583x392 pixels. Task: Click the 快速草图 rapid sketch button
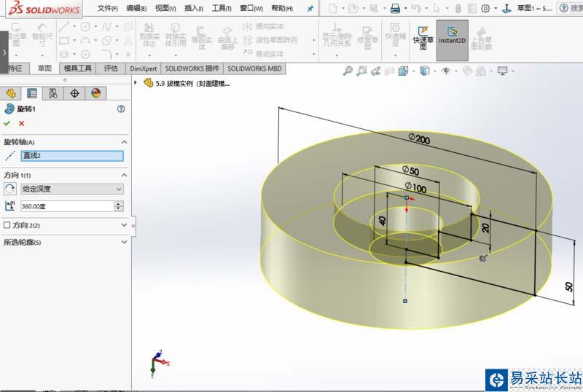point(423,38)
